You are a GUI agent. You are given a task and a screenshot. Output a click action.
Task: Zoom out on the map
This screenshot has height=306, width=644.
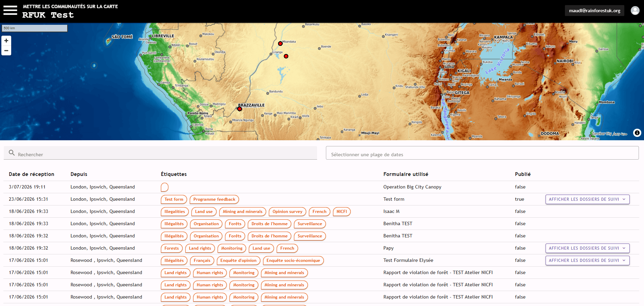coord(6,50)
